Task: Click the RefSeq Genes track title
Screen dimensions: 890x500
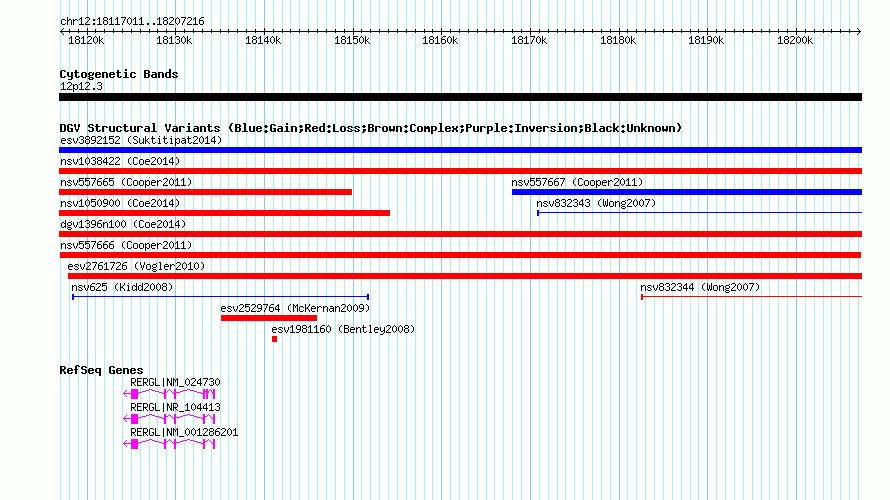Action: (101, 370)
